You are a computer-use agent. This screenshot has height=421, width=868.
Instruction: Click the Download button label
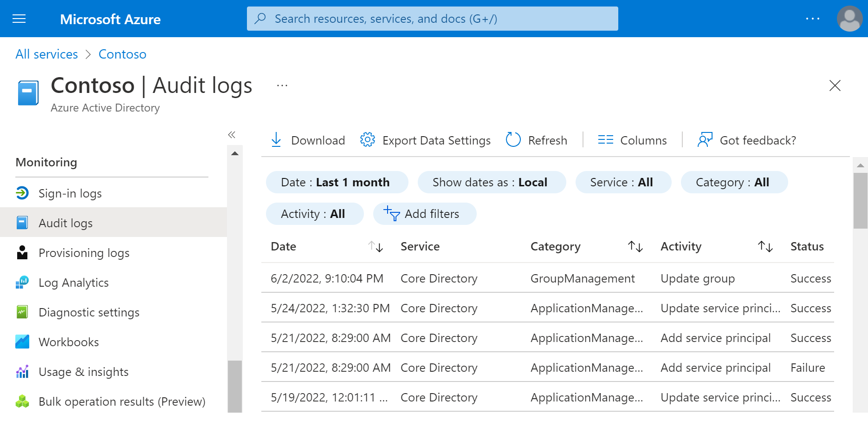[x=318, y=140]
